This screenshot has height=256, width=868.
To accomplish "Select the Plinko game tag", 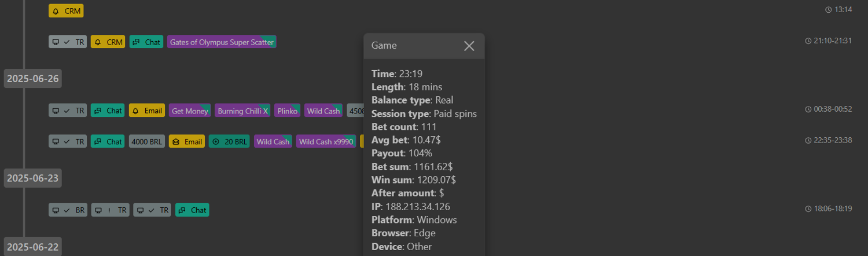I will [x=287, y=111].
